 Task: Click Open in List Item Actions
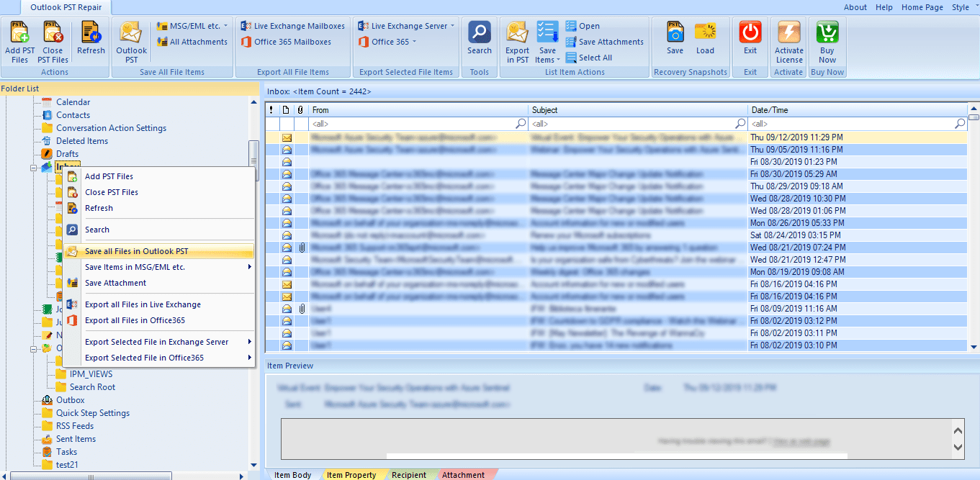point(582,26)
